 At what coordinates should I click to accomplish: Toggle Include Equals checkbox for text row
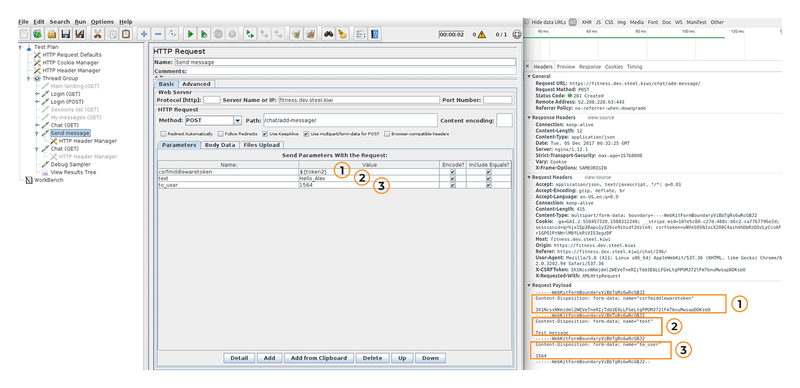click(x=489, y=179)
